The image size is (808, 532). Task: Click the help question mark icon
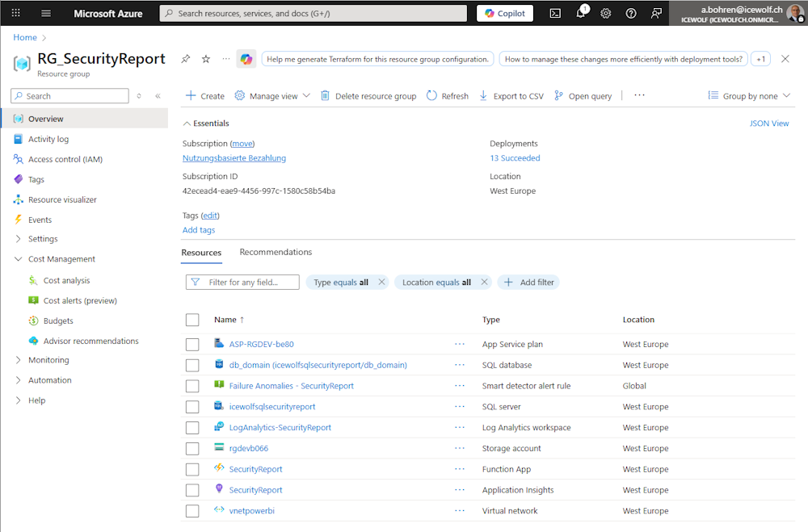631,13
